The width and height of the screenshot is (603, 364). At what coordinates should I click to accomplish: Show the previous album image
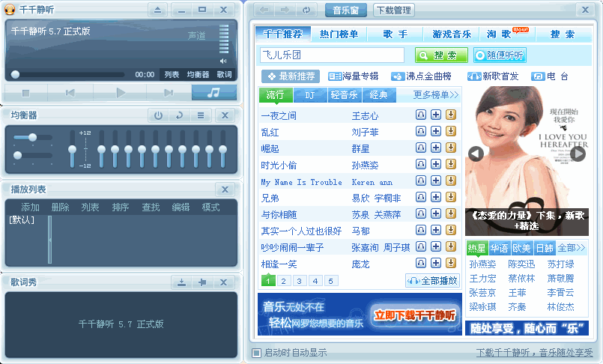coord(476,154)
